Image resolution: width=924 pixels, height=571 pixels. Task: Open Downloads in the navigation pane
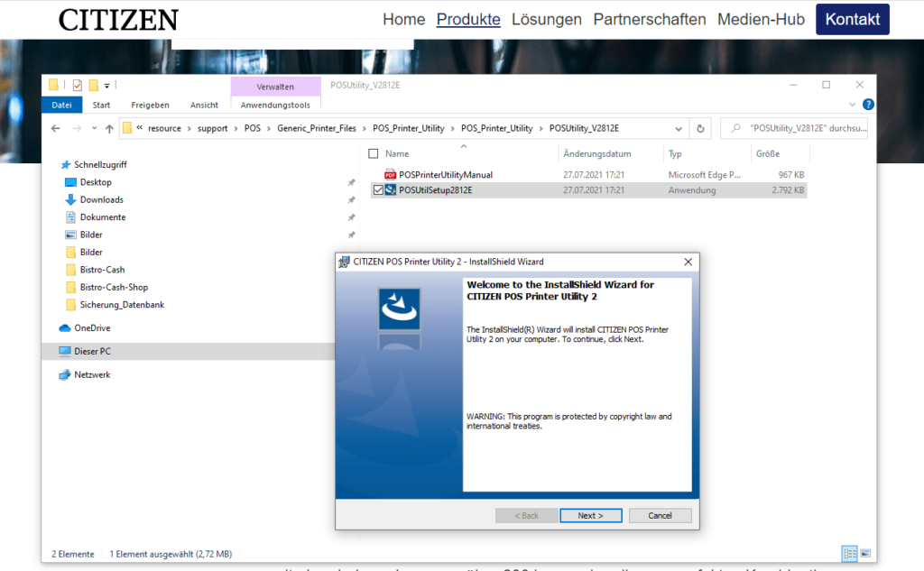tap(101, 199)
